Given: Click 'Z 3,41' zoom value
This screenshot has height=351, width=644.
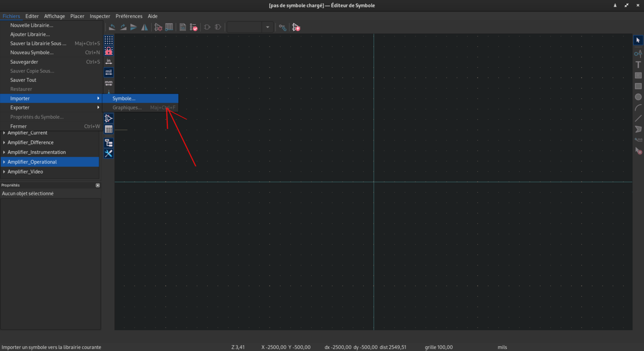Looking at the screenshot, I should pos(238,347).
